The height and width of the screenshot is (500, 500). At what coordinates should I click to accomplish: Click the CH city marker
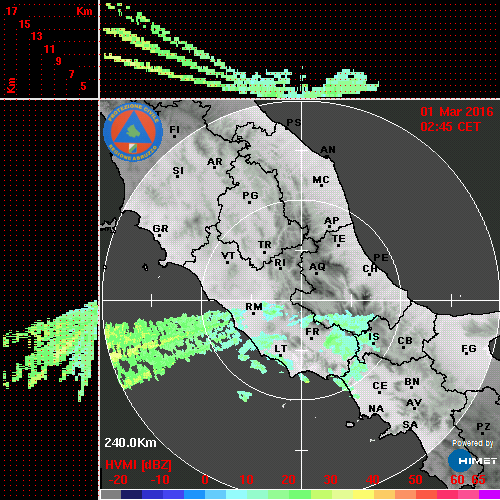click(369, 269)
